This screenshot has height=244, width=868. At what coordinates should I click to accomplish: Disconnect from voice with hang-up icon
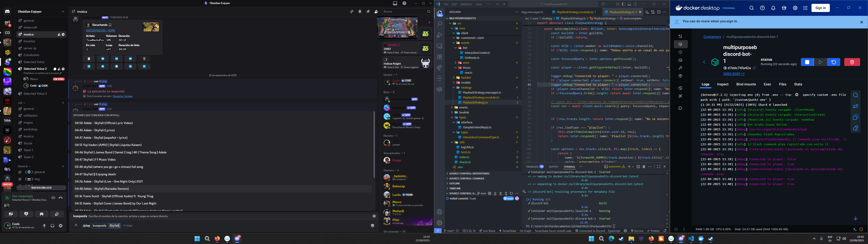(61, 198)
